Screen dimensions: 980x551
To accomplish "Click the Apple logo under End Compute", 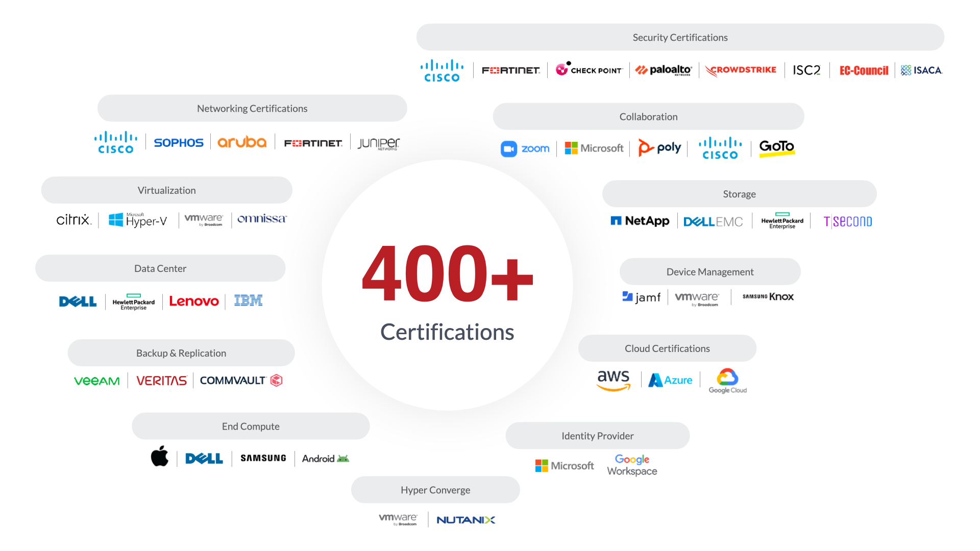I will 160,456.
